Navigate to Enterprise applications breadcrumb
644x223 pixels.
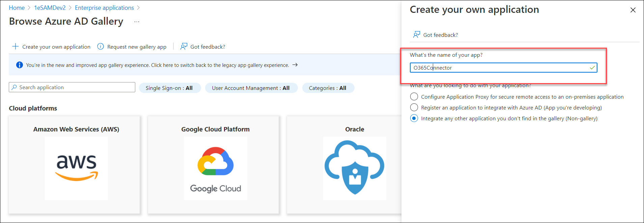point(104,8)
